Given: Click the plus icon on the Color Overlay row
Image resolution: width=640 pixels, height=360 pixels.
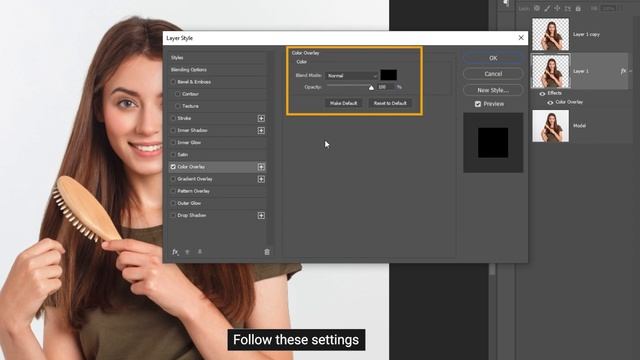Looking at the screenshot, I should [261, 167].
